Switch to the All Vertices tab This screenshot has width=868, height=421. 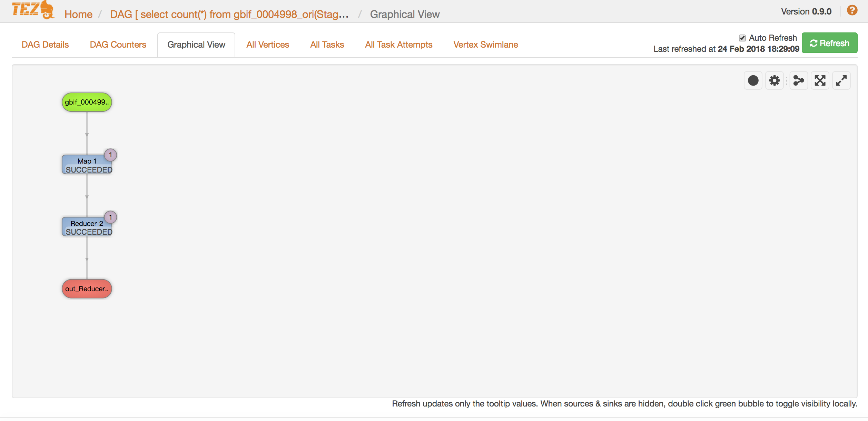coord(268,45)
